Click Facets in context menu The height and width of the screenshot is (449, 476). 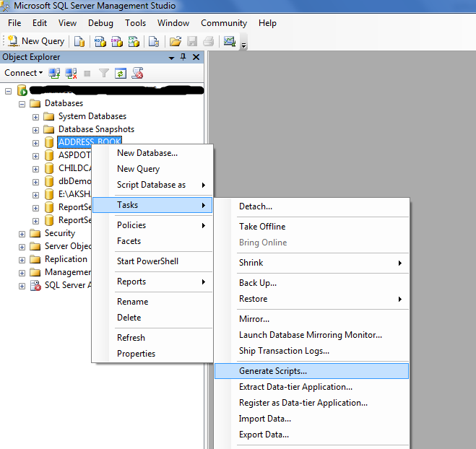point(152,241)
